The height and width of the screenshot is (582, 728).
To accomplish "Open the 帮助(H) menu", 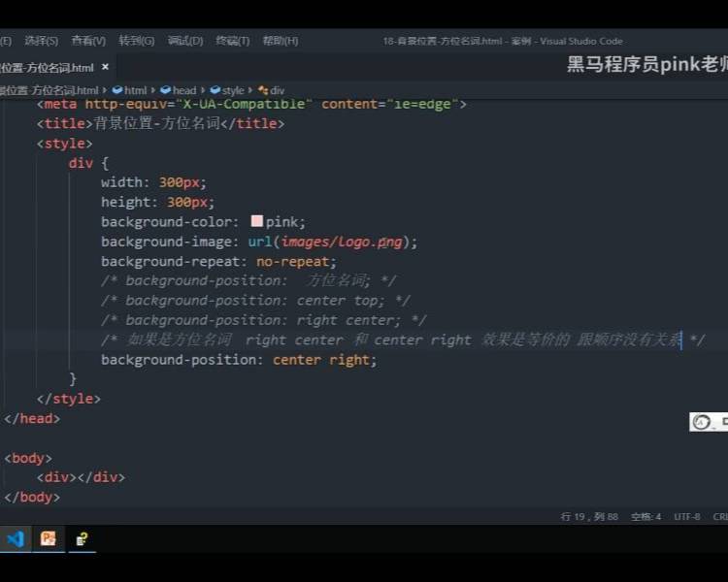I will click(x=280, y=41).
